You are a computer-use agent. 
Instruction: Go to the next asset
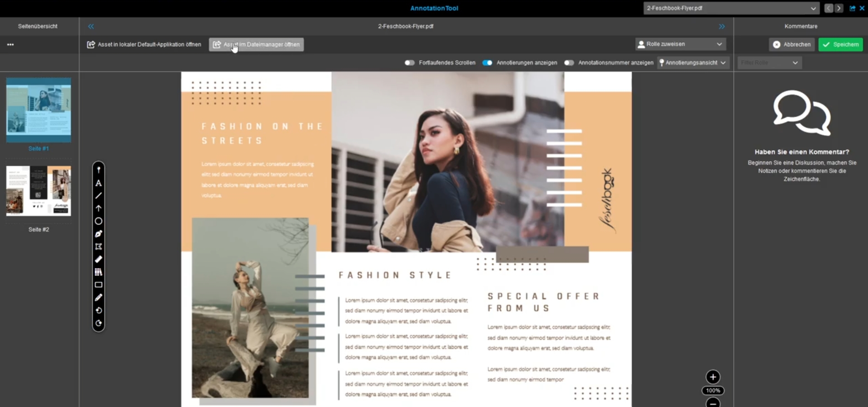coord(839,8)
